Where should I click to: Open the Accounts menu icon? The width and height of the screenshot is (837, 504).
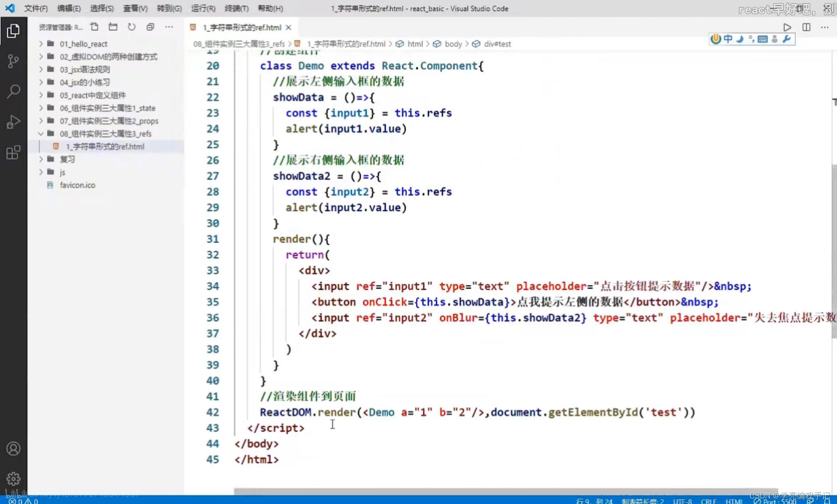(x=13, y=449)
